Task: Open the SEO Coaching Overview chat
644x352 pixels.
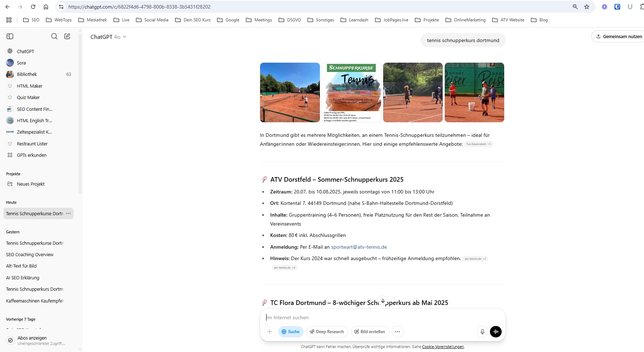Action: coord(30,255)
